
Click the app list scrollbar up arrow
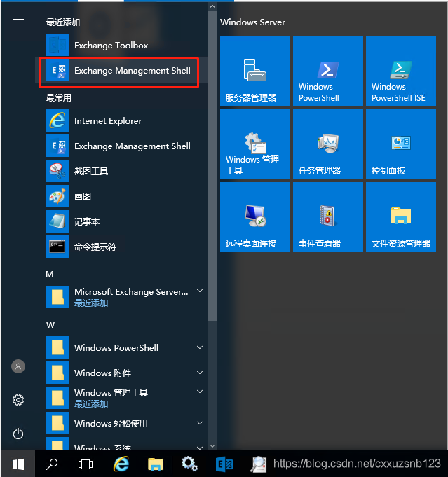212,6
